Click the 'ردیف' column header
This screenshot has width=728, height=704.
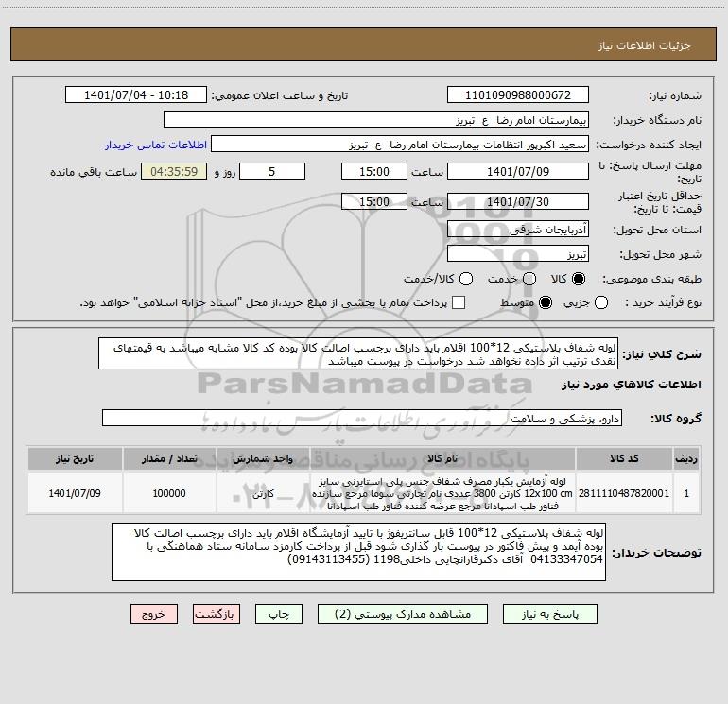(686, 458)
